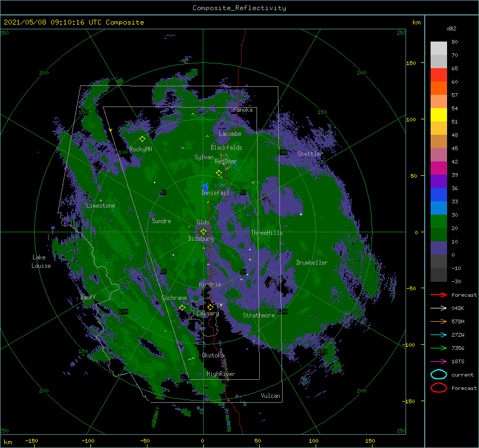The width and height of the screenshot is (479, 448).
Task: Click the white star marker near Limestone
Action: (x=101, y=201)
